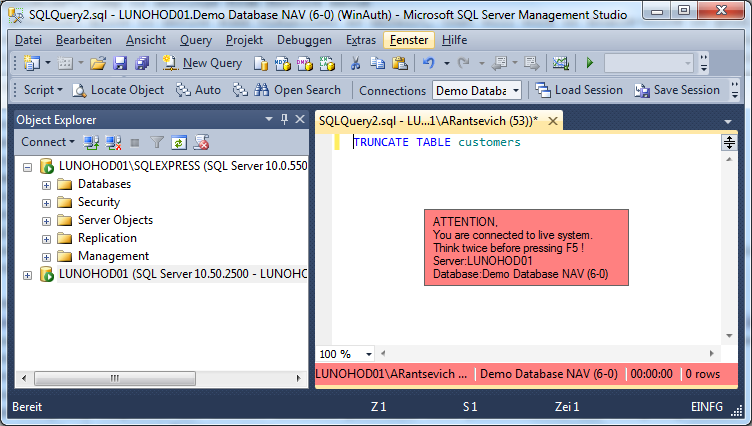Click the New Project toolbar icon
This screenshot has width=752, height=426.
pos(32,63)
